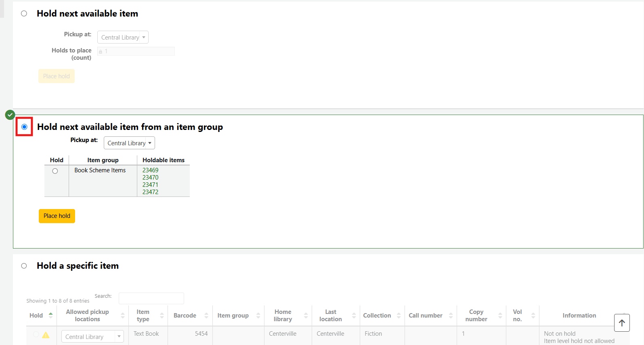Select the 'Hold next available item' radio option
The width and height of the screenshot is (644, 345).
point(24,14)
